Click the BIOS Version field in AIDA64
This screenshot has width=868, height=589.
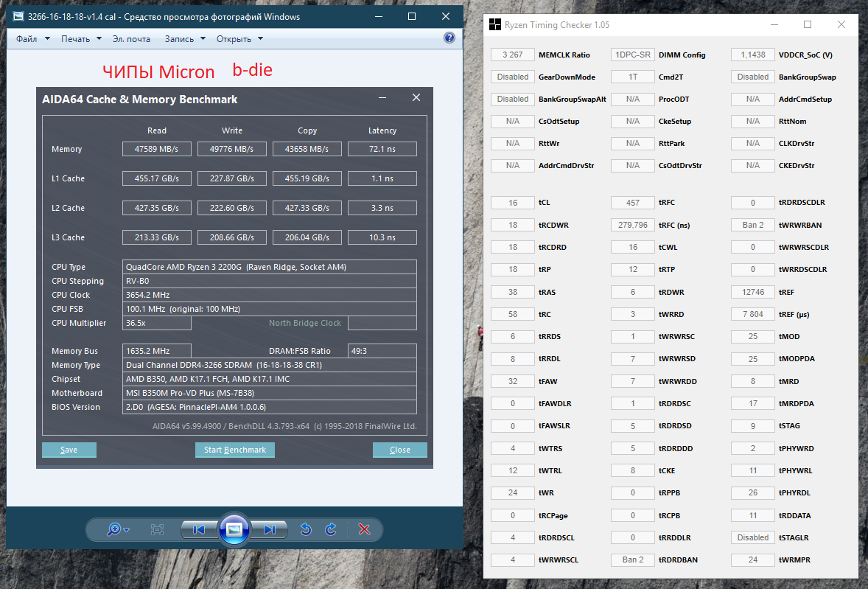pos(269,407)
